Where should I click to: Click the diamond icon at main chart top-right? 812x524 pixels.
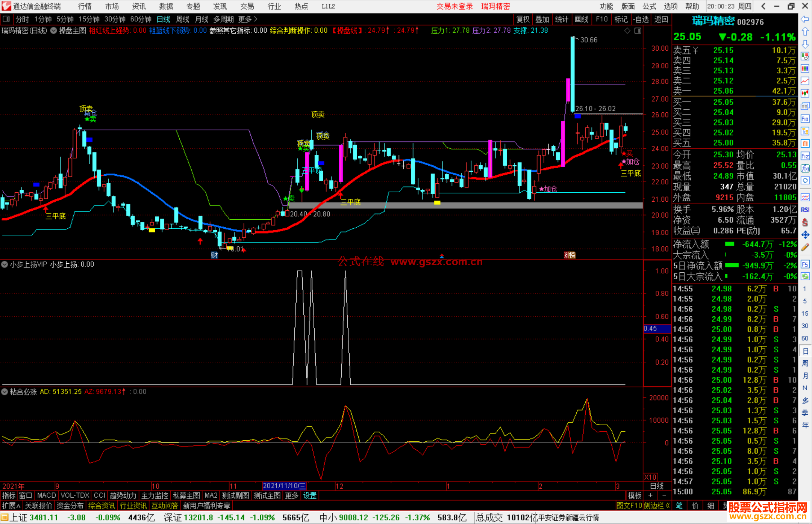pyautogui.click(x=627, y=31)
